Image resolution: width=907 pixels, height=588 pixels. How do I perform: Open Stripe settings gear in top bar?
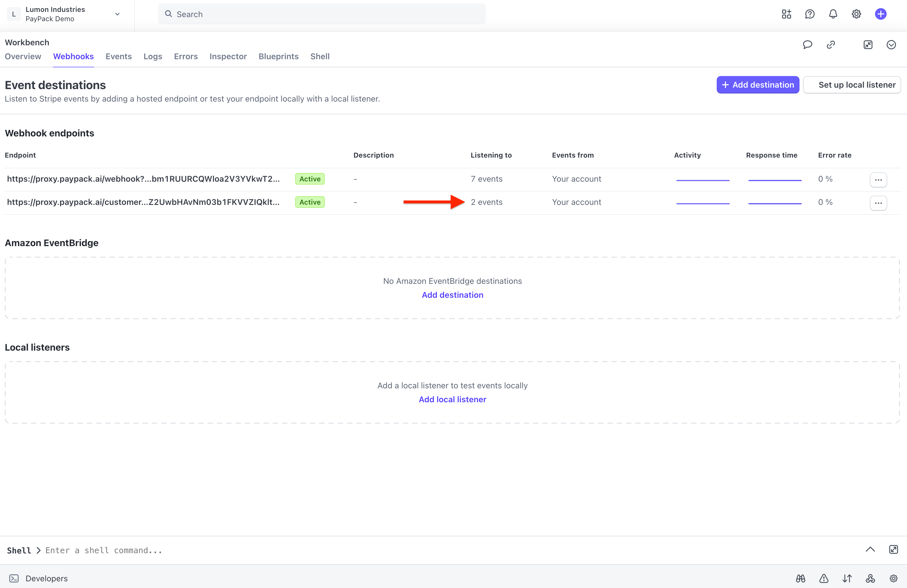(856, 14)
